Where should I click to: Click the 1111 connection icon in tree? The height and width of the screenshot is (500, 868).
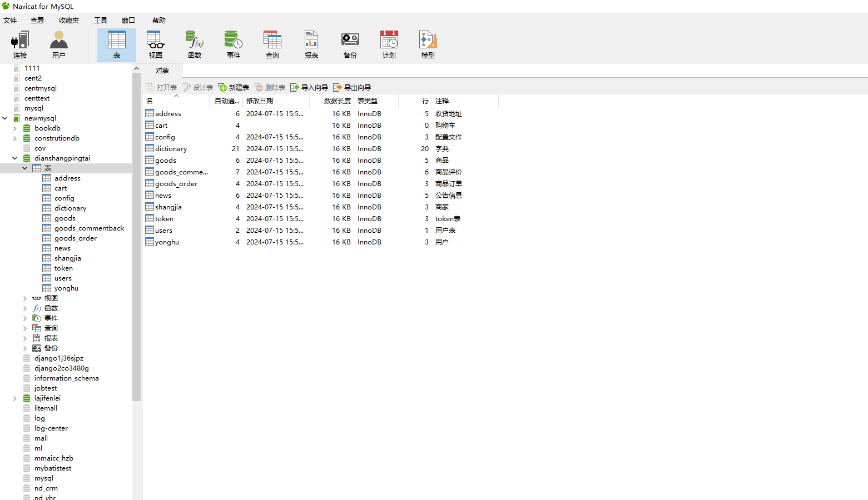17,68
